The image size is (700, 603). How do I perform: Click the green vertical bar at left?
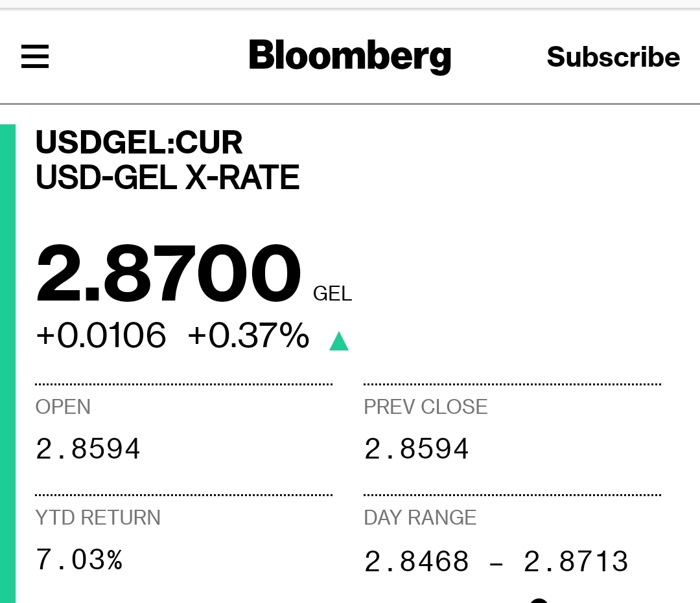pos(8,363)
